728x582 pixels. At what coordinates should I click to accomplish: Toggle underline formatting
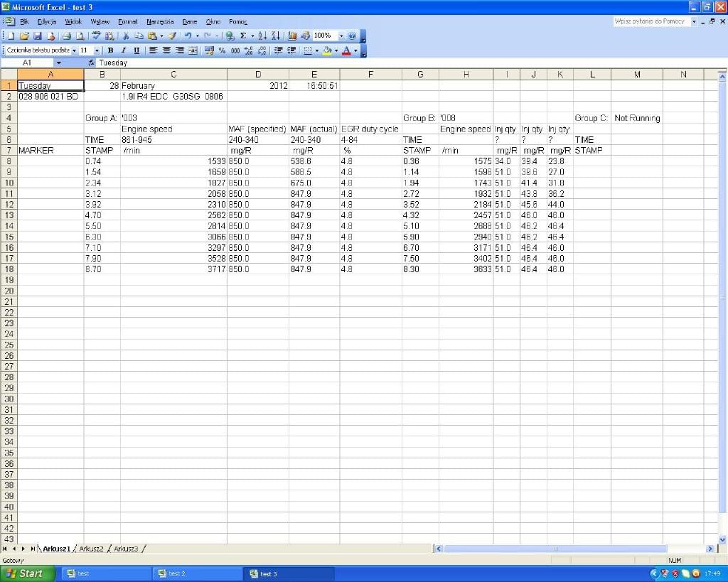(136, 50)
